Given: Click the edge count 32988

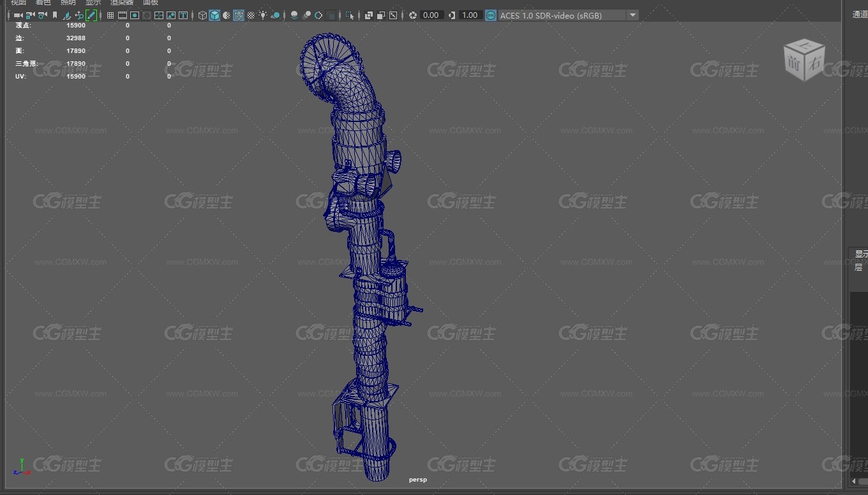Looking at the screenshot, I should (x=76, y=38).
